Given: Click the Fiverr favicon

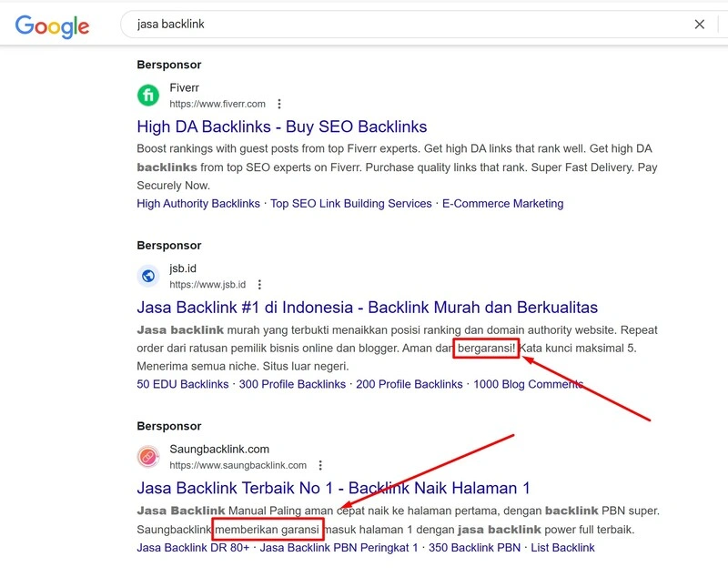Looking at the screenshot, I should tap(148, 96).
